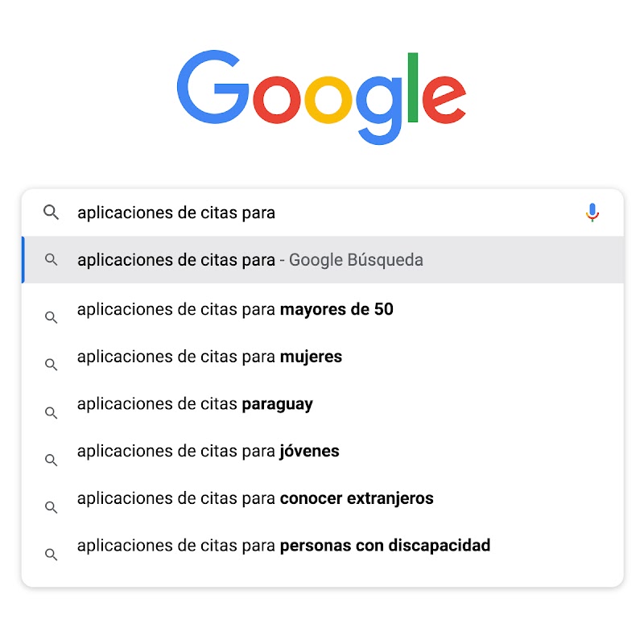Click search icon beside "personas con discapacidad" suggestion
644x644 pixels.
tap(52, 554)
